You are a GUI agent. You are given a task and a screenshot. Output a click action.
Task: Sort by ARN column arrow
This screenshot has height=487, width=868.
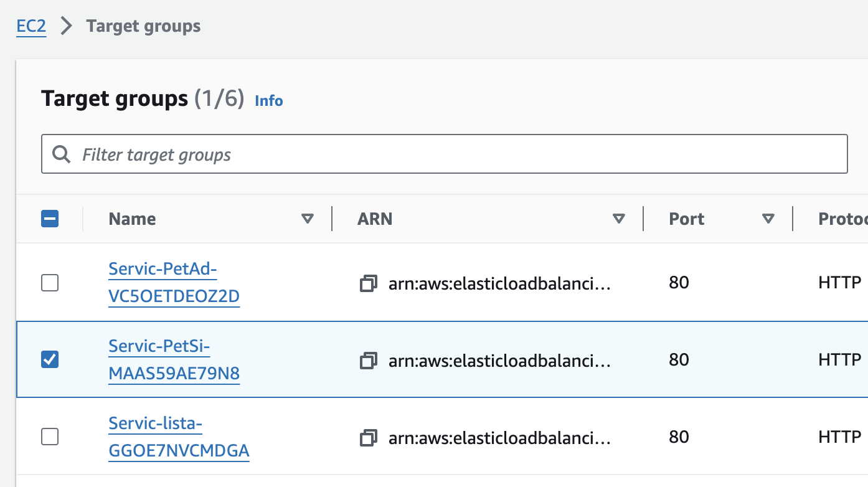click(618, 219)
